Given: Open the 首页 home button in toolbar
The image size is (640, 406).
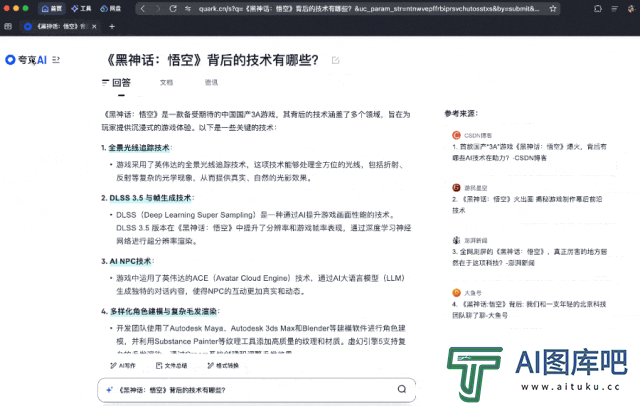Looking at the screenshot, I should [x=52, y=9].
